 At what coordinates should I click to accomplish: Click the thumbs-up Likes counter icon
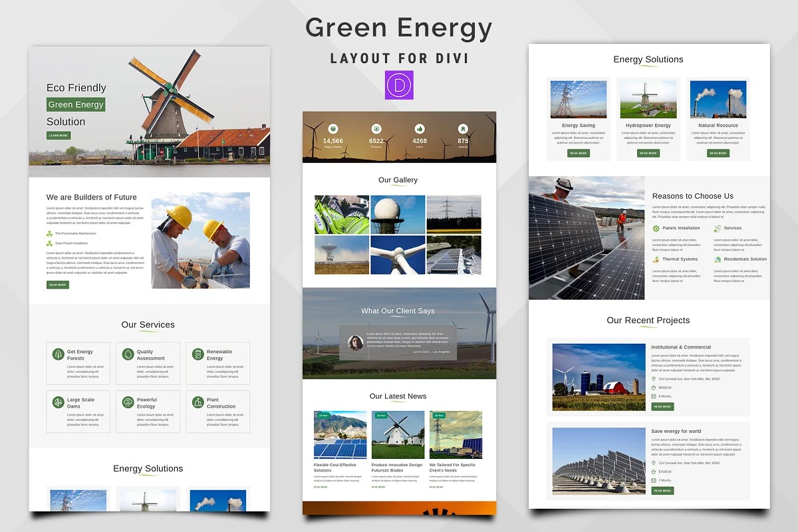click(420, 129)
